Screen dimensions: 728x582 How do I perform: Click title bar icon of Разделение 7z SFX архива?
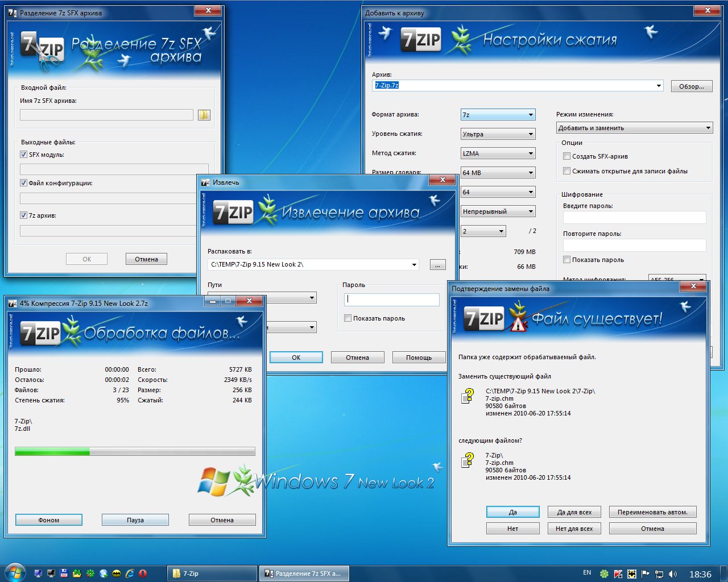pyautogui.click(x=13, y=13)
